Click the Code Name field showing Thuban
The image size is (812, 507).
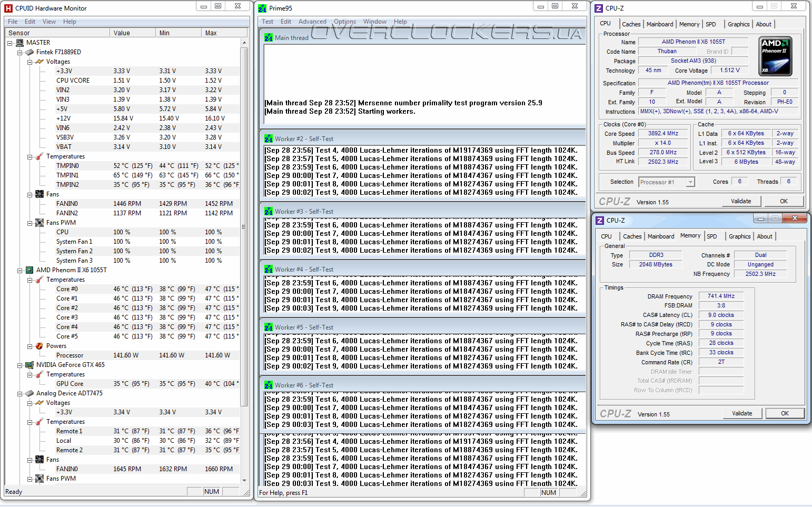(667, 52)
